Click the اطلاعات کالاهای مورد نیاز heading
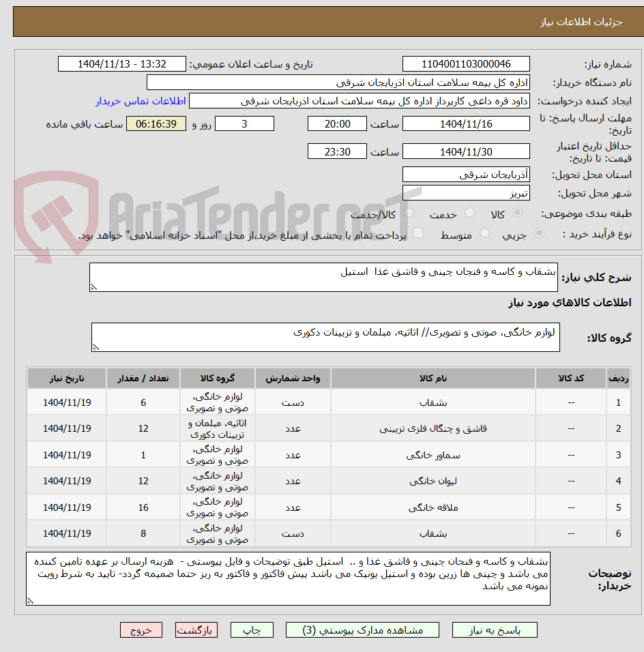This screenshot has width=644, height=652. click(570, 302)
